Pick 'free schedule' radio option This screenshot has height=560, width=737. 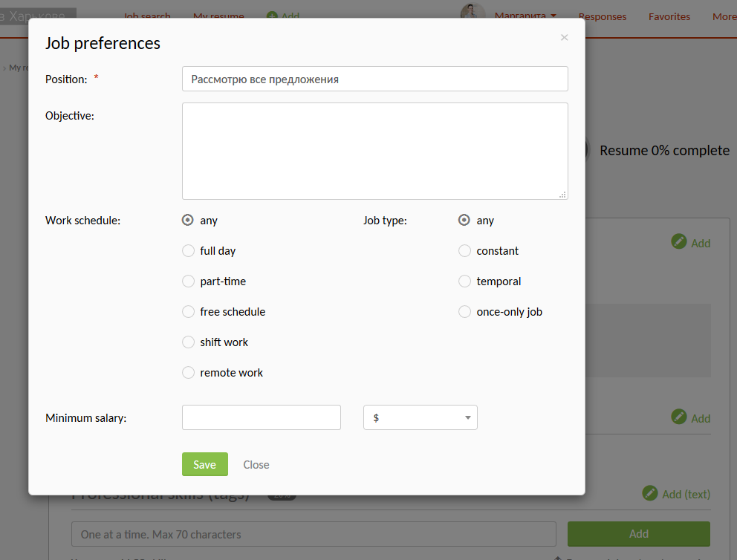point(189,312)
